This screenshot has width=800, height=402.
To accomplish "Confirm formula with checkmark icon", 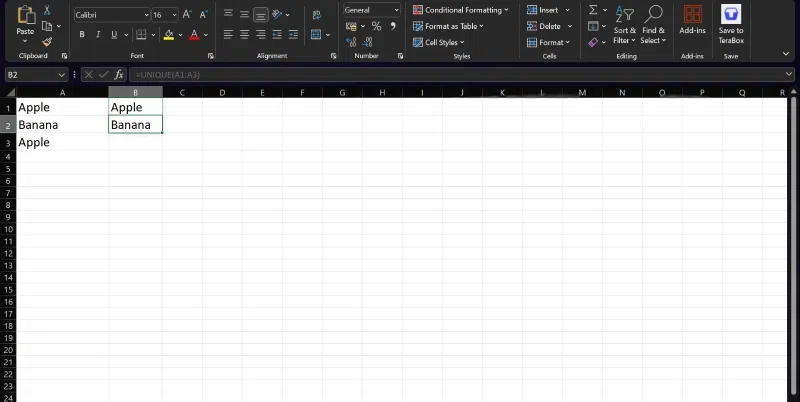I will 104,75.
